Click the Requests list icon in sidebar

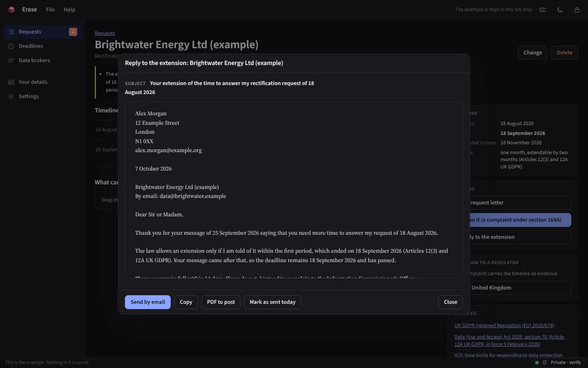click(x=11, y=32)
